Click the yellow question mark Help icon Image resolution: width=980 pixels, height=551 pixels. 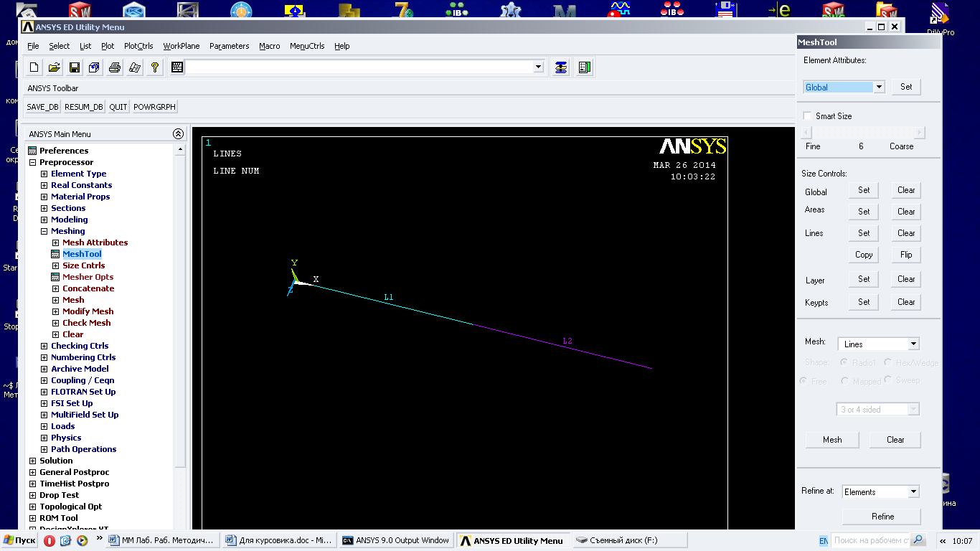tap(154, 67)
